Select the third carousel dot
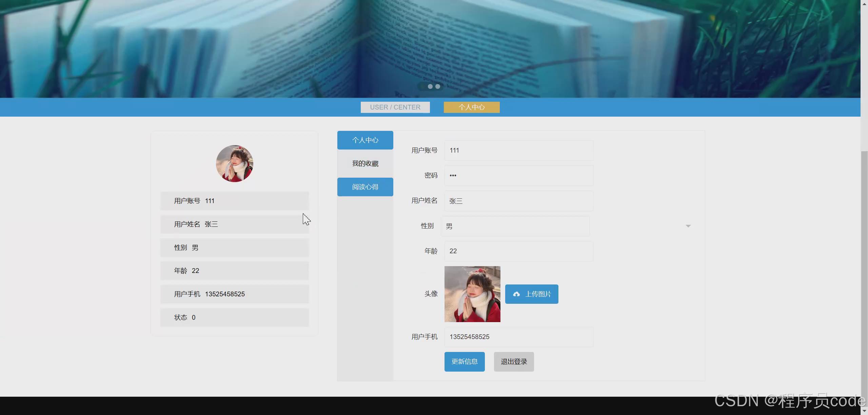868x415 pixels. [x=438, y=86]
